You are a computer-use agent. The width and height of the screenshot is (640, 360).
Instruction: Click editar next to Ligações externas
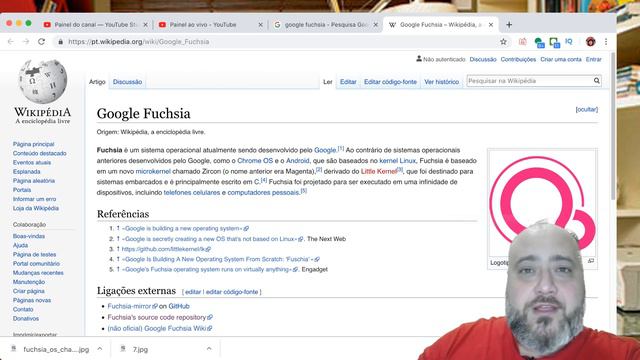[x=193, y=292]
